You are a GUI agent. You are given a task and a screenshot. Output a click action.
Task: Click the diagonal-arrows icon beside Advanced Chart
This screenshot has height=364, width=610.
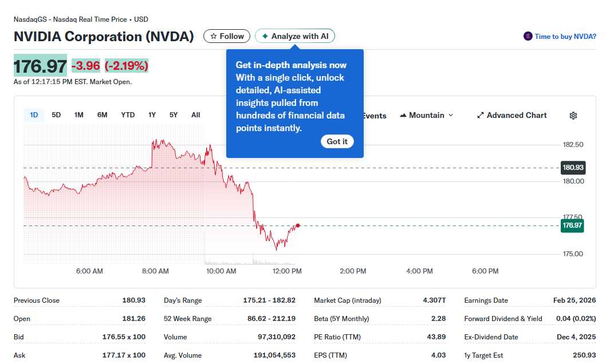point(480,115)
